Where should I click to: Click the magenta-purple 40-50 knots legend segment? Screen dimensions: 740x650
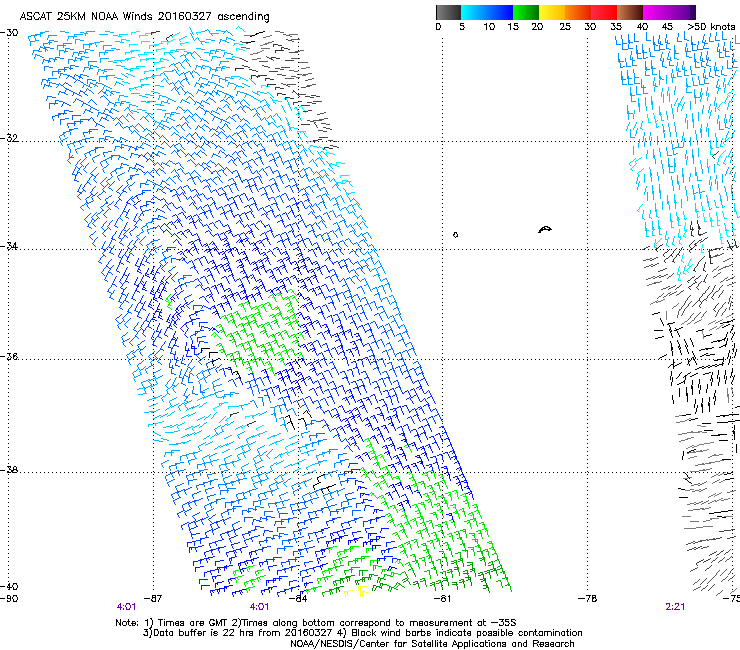(x=669, y=12)
